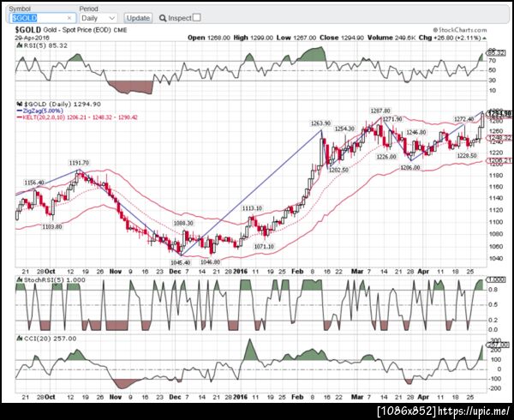Click the 1088.30 price label
This screenshot has height=420, width=514.
coord(183,223)
